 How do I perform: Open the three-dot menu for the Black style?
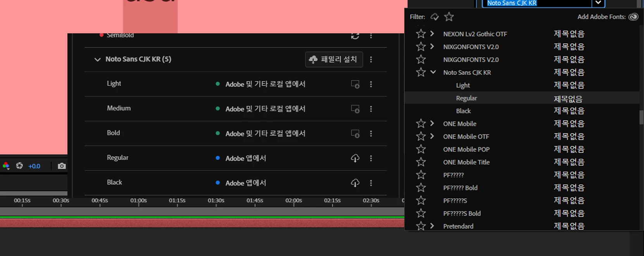371,183
